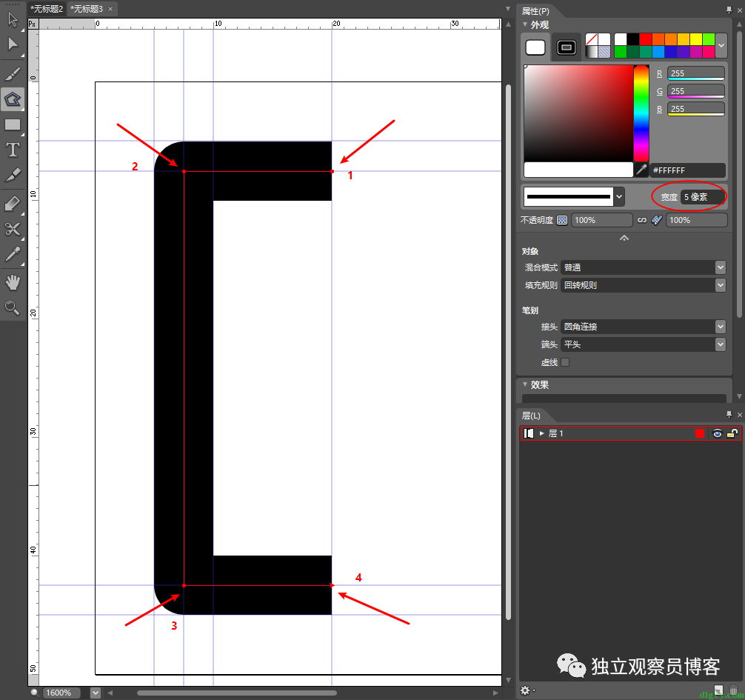Select the Pen tool in toolbox
Viewport: 745px width, 700px height.
[x=13, y=99]
